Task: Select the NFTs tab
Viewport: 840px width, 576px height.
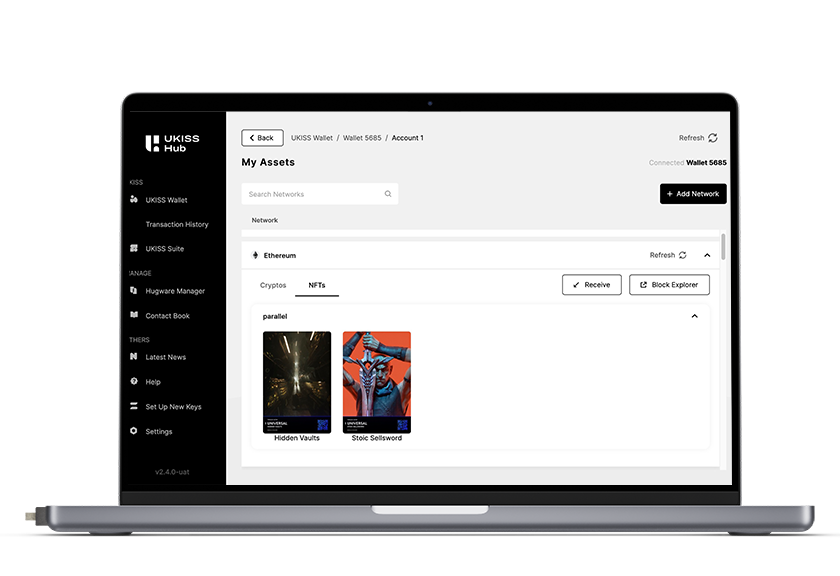Action: [x=317, y=285]
